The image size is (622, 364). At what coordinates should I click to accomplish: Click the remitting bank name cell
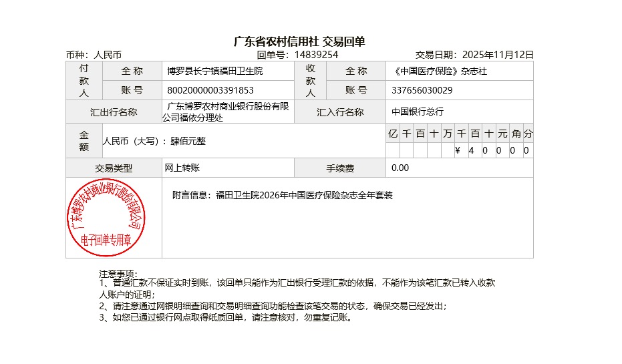pos(227,112)
